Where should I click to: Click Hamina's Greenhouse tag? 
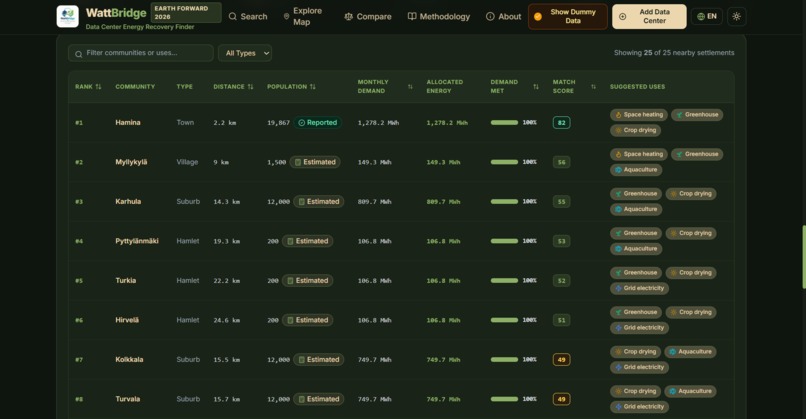697,115
